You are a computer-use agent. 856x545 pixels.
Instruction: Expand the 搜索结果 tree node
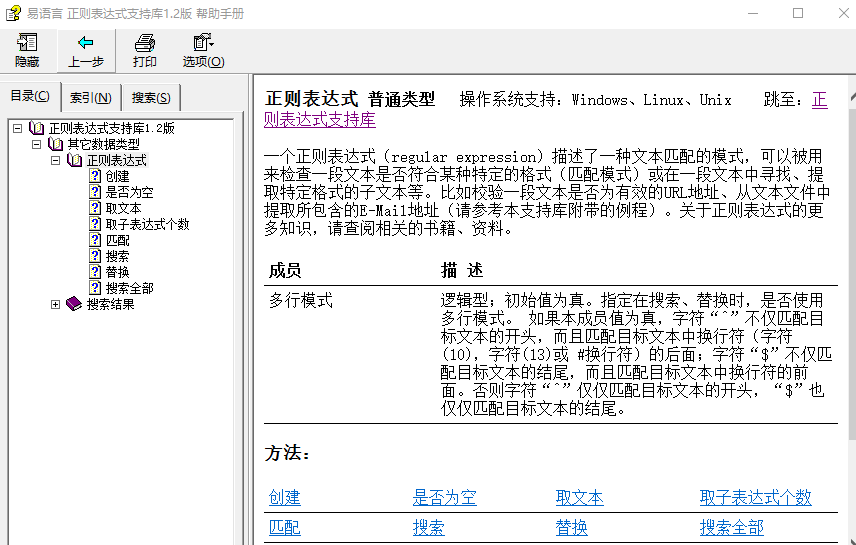[x=56, y=304]
